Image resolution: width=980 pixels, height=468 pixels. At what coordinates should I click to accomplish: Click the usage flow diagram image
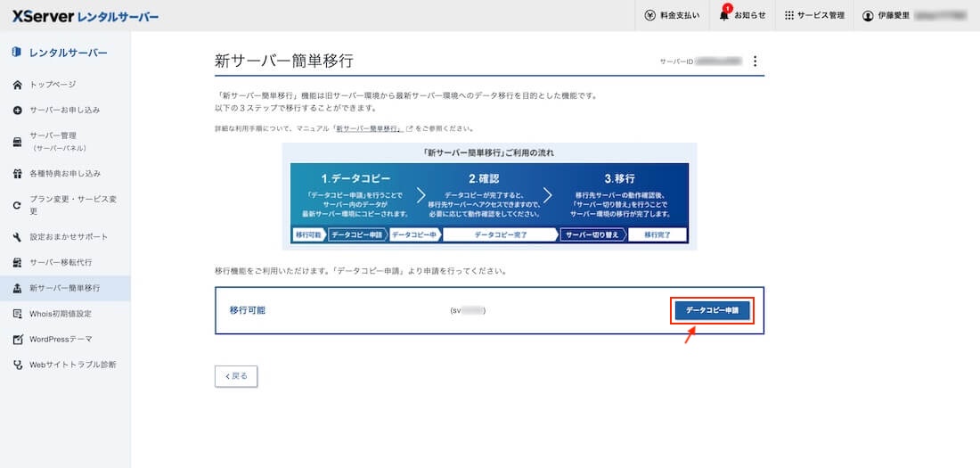(489, 196)
